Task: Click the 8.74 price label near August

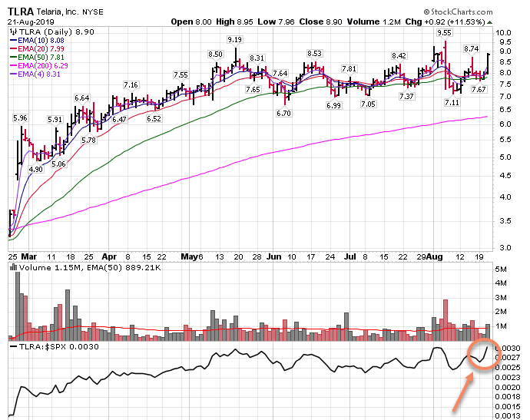Action: [x=471, y=49]
